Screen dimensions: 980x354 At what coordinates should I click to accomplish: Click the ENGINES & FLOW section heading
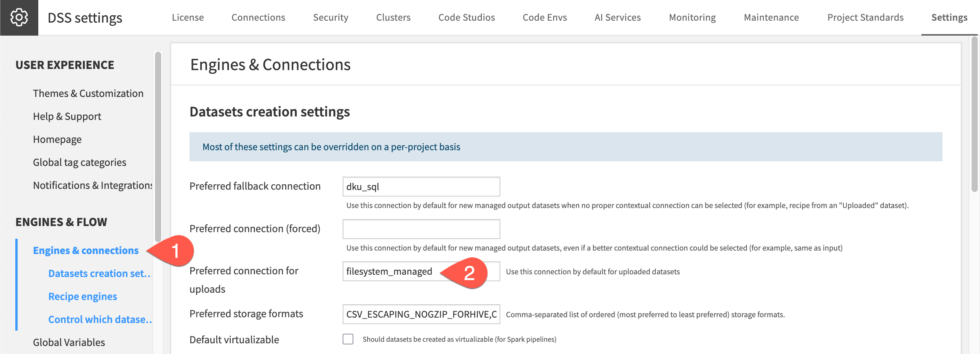click(x=61, y=222)
